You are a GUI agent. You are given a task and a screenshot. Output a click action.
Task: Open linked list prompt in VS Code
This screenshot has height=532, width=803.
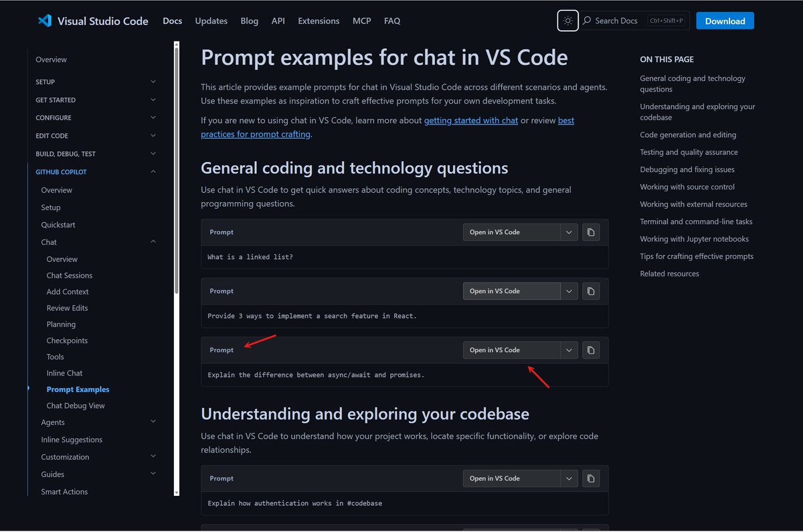point(511,232)
